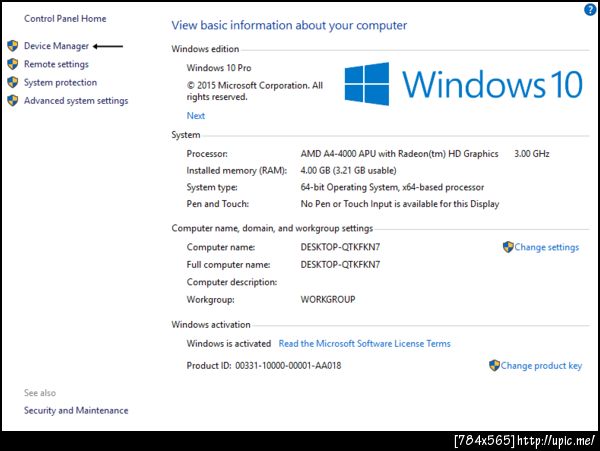Open Device Manager link
The height and width of the screenshot is (451, 600).
(x=56, y=46)
